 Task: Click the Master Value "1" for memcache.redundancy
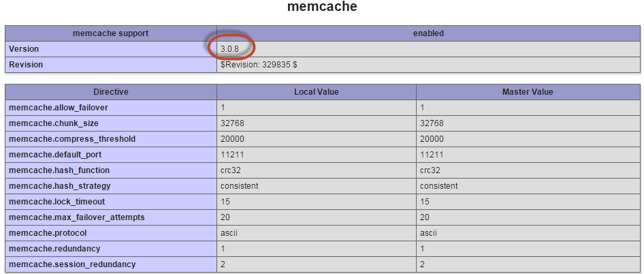(x=422, y=249)
